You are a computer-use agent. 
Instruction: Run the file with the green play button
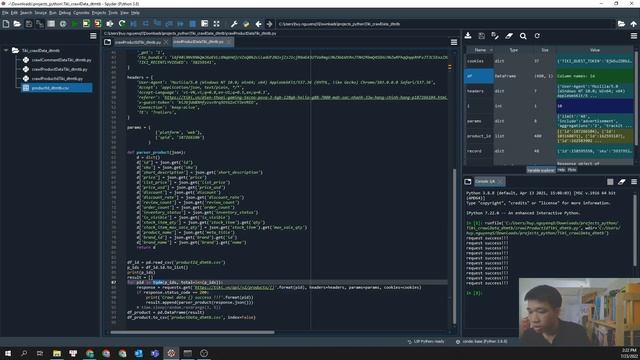[75, 24]
